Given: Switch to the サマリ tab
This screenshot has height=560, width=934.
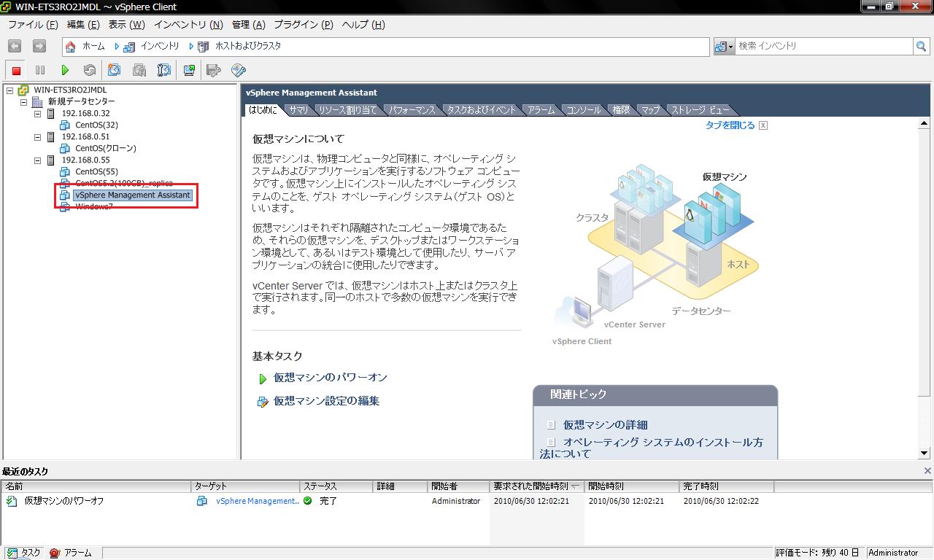Looking at the screenshot, I should (x=298, y=109).
